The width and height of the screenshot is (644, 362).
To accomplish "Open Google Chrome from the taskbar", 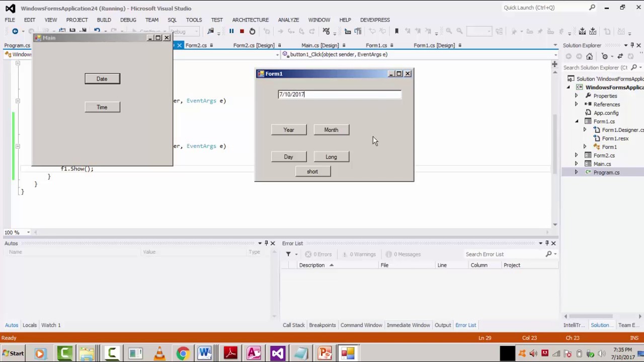I will [183, 353].
